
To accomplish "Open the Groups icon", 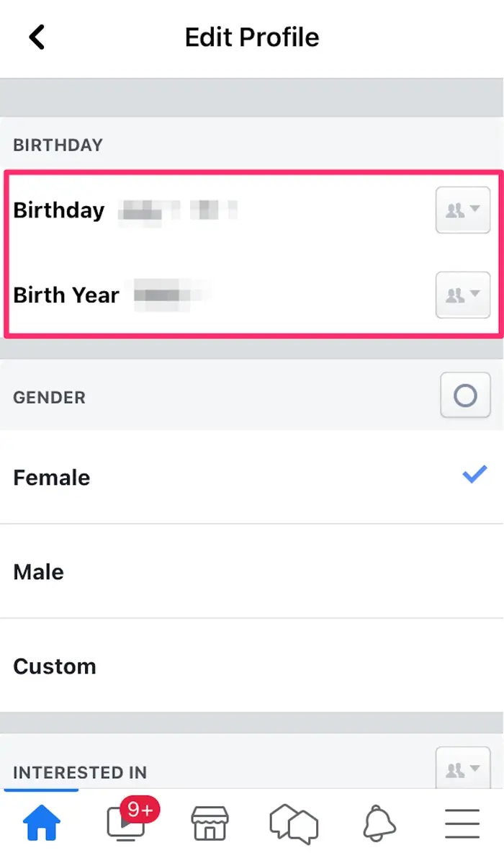I will click(x=294, y=823).
